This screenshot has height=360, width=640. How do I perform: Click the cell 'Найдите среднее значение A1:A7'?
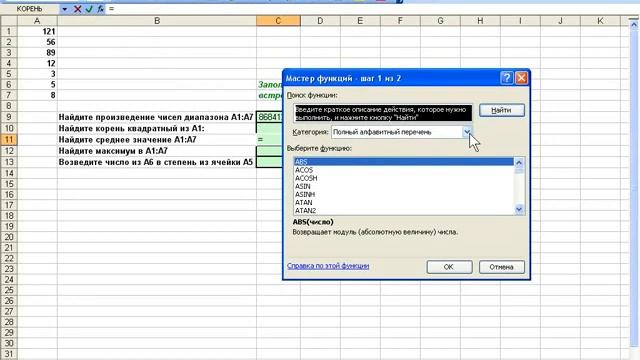point(157,140)
